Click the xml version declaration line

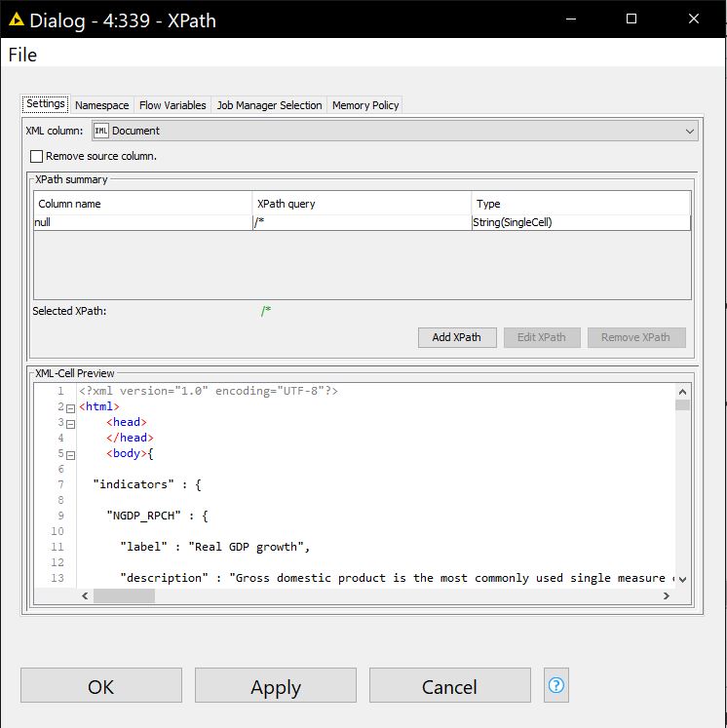(x=209, y=391)
